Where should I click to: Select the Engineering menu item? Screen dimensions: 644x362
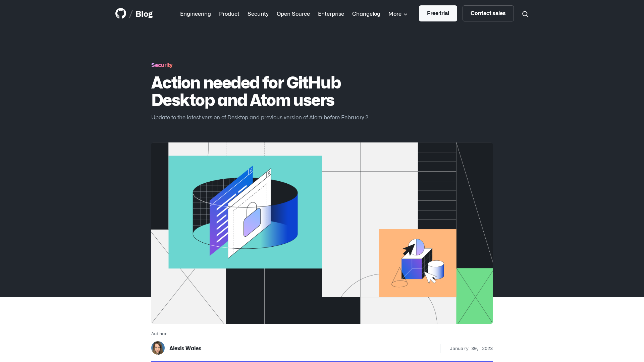195,14
